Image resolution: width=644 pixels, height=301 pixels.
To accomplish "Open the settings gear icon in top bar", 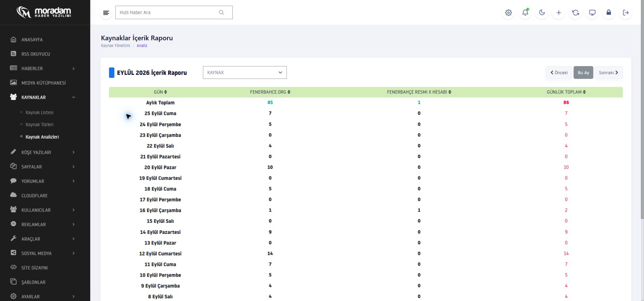I will click(x=508, y=13).
